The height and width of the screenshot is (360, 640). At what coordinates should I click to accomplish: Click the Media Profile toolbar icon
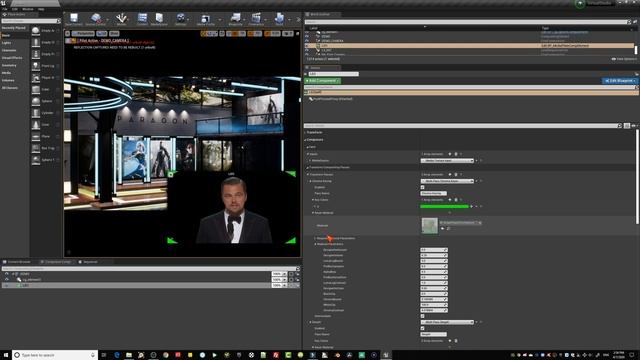(205, 18)
